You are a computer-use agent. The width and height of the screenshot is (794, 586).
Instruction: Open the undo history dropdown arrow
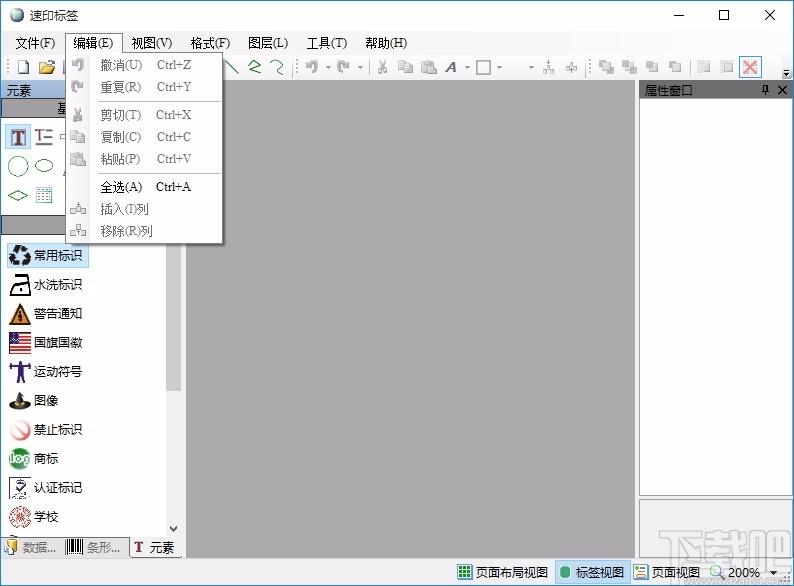click(x=328, y=67)
